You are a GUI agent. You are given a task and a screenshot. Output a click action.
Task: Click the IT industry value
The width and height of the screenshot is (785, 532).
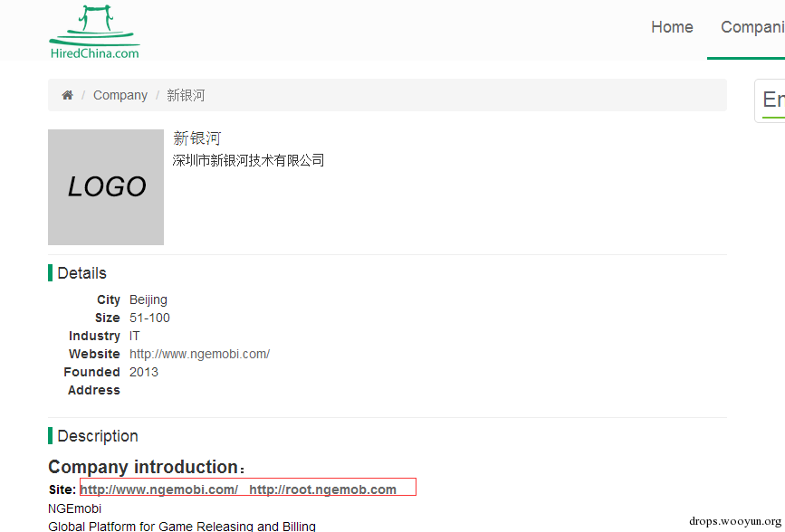[x=135, y=336]
